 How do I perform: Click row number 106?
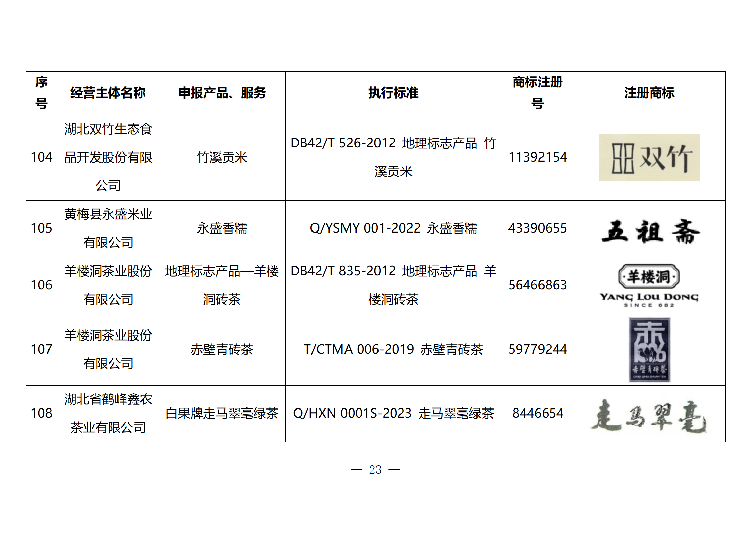[x=41, y=285]
